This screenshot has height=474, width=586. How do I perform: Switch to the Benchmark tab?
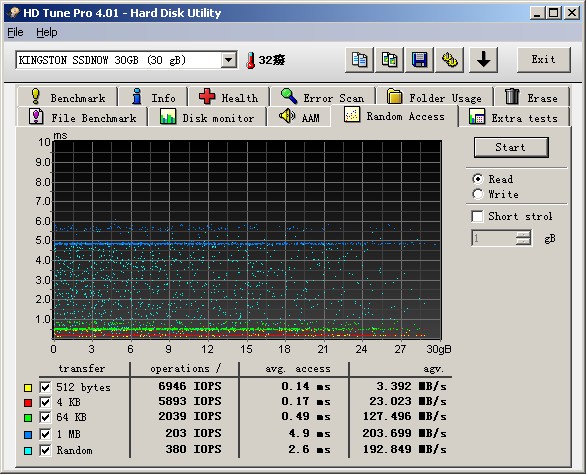68,98
